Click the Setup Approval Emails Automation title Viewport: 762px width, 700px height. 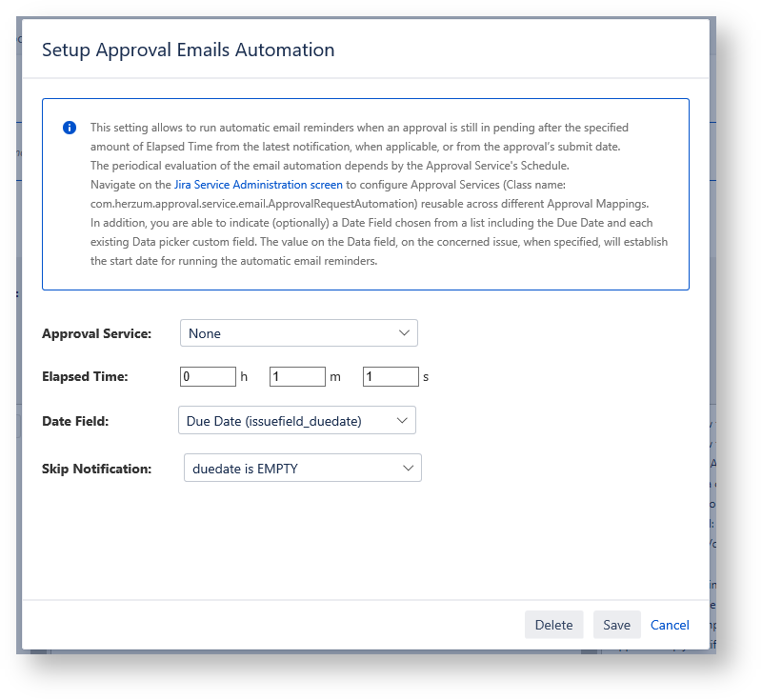pos(188,50)
